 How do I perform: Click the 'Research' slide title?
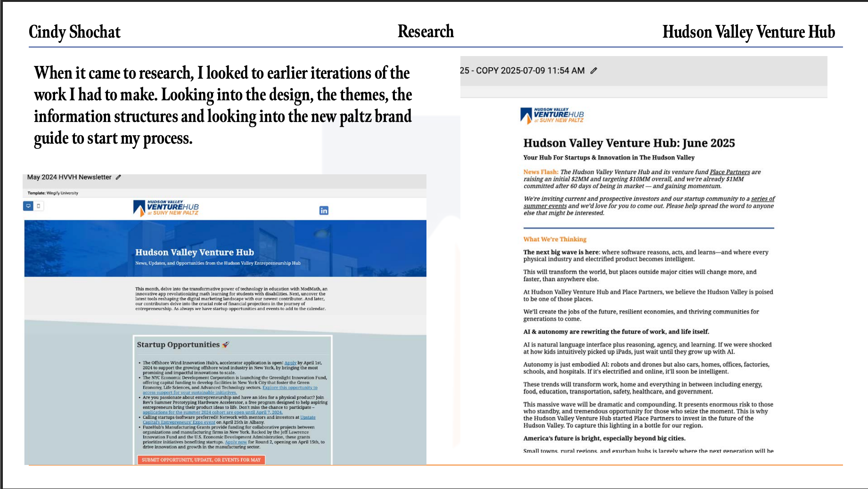[426, 32]
